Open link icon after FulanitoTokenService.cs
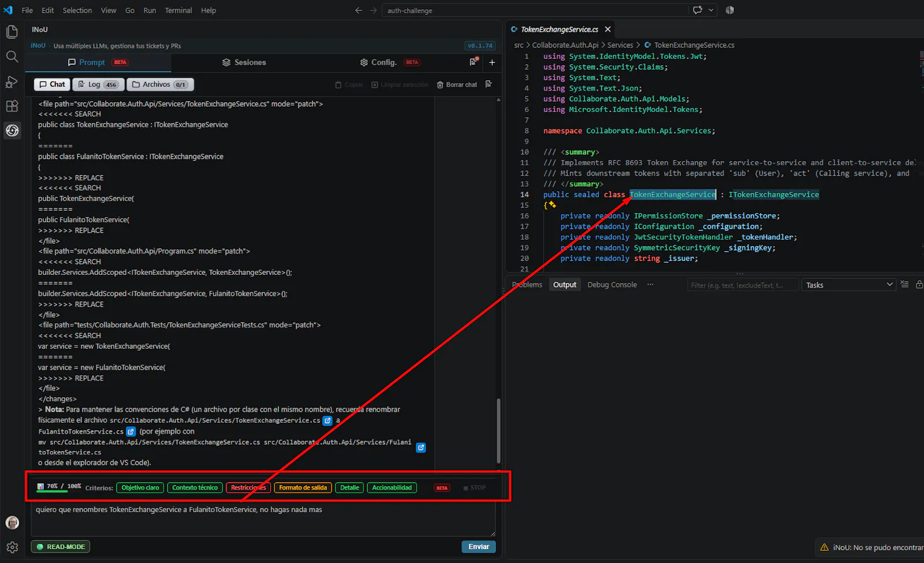The height and width of the screenshot is (563, 924). point(131,431)
